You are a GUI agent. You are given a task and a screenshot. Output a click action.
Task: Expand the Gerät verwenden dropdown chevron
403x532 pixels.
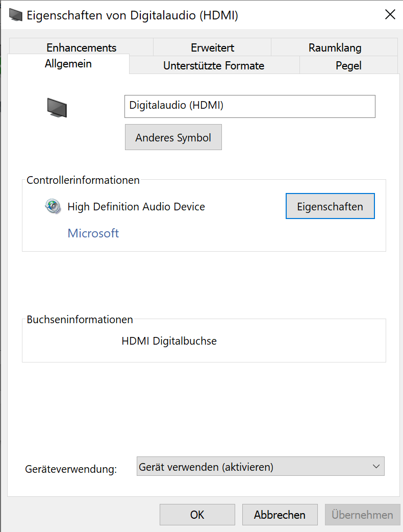point(376,466)
